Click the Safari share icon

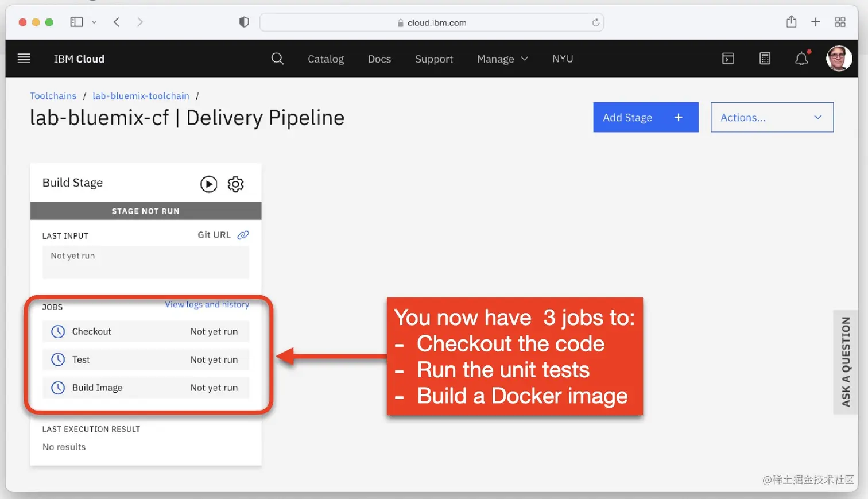click(x=792, y=21)
